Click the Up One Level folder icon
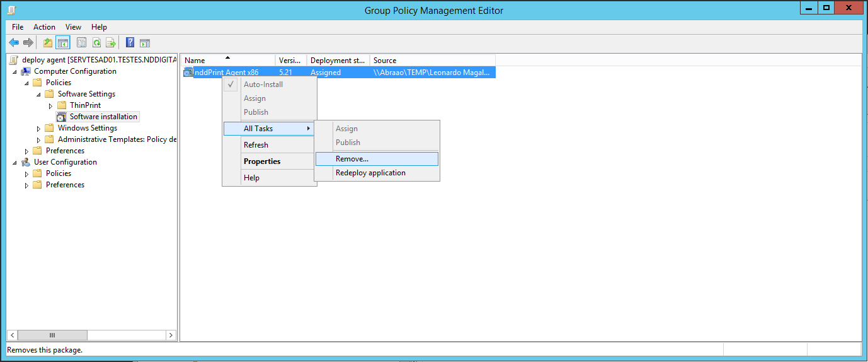868x362 pixels. 48,43
